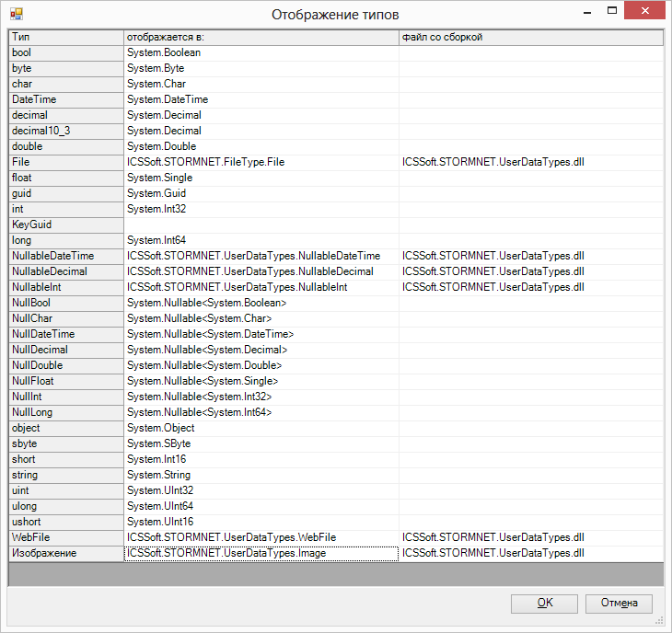Select the 'KeyGuid' type cell

click(x=66, y=224)
